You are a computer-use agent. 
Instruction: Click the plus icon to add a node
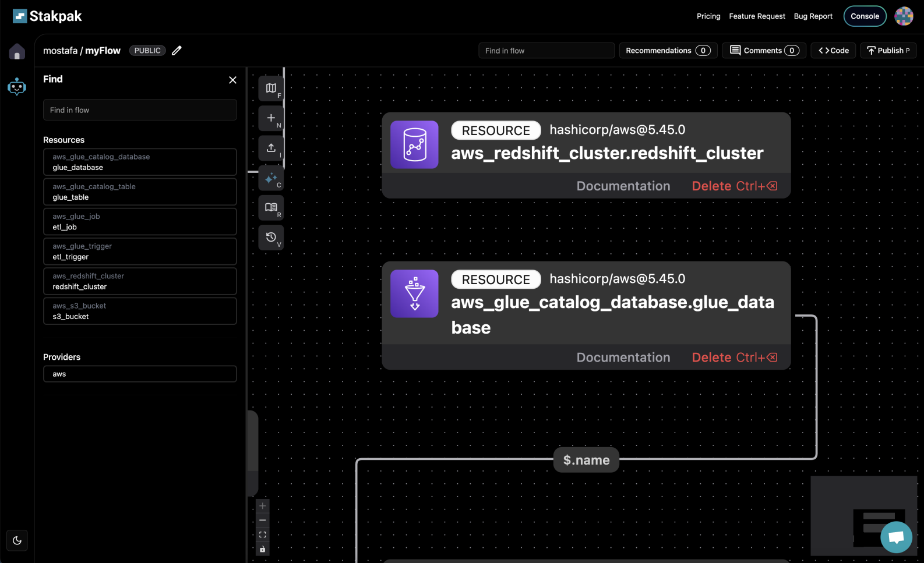(x=271, y=118)
